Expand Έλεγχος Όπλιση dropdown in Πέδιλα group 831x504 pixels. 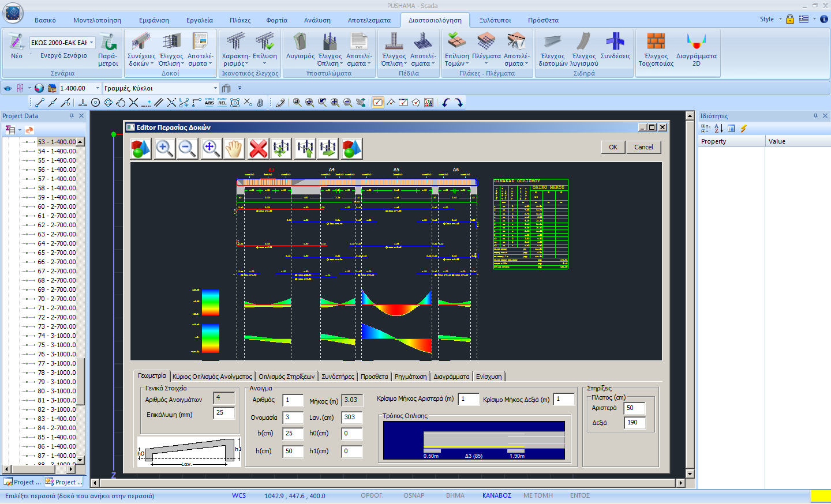tap(405, 64)
